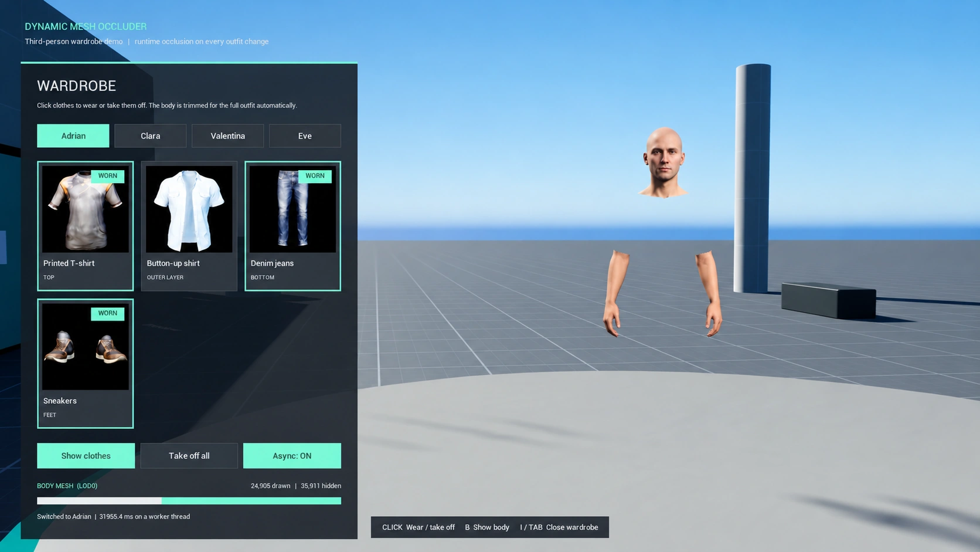980x552 pixels.
Task: Click the WORN badge on Denim jeans
Action: point(315,176)
